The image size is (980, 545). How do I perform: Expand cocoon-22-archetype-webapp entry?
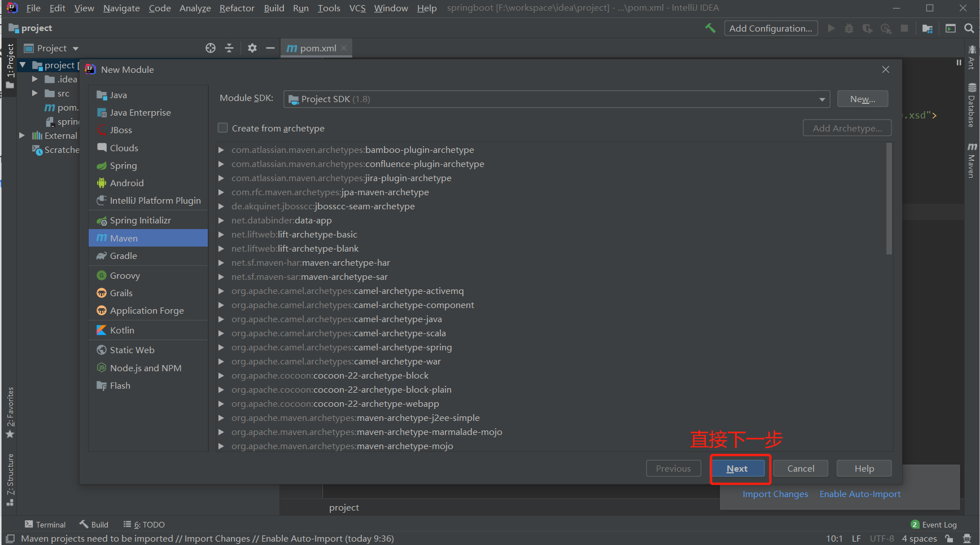pyautogui.click(x=221, y=404)
